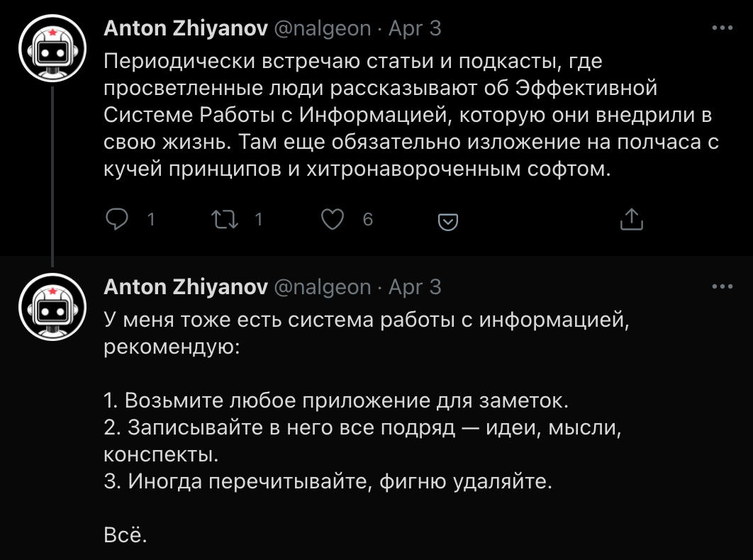
Task: Open the share icon under the first tweet
Action: coord(630,220)
